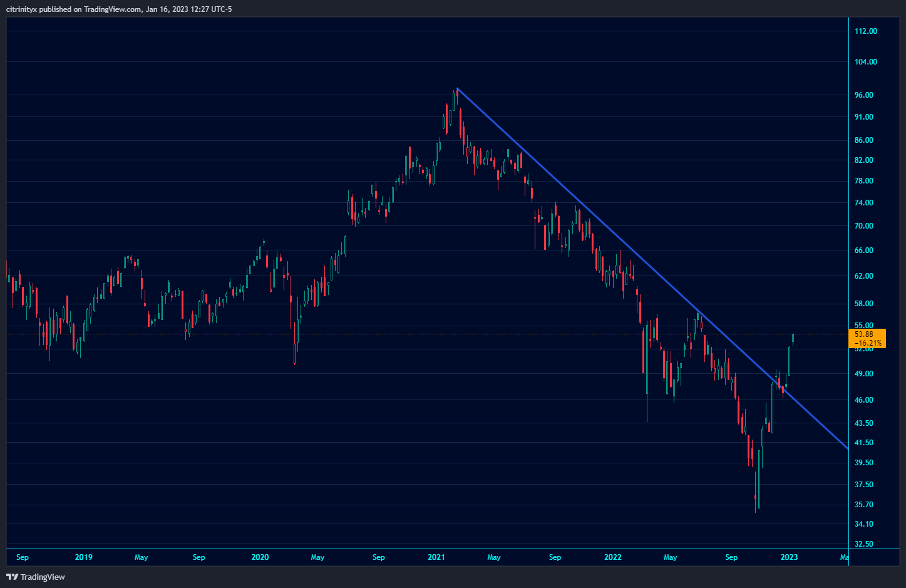The height and width of the screenshot is (588, 906).
Task: Click the 66.00 price axis label
Action: (x=864, y=250)
